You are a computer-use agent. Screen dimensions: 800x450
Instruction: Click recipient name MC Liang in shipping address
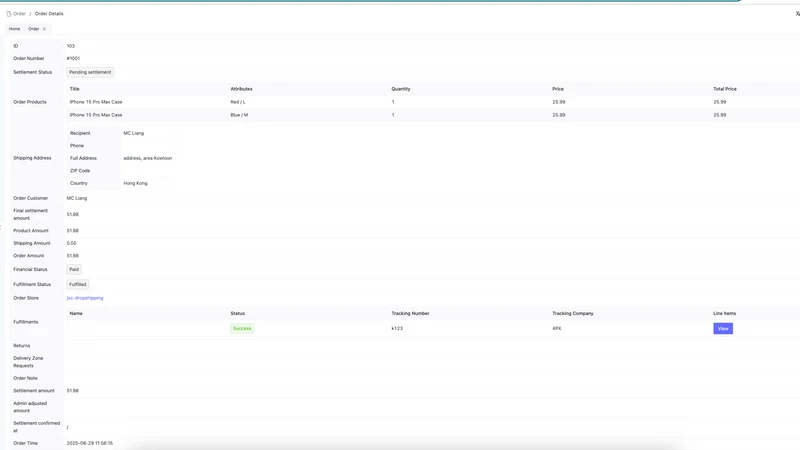pyautogui.click(x=134, y=133)
